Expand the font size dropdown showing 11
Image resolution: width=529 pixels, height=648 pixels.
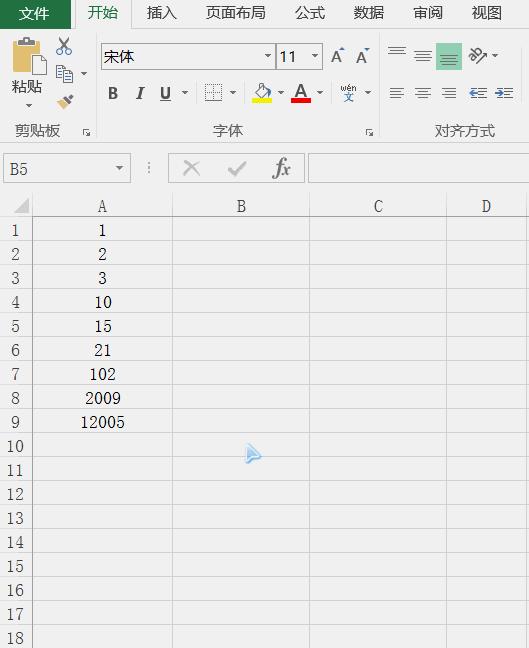(315, 56)
